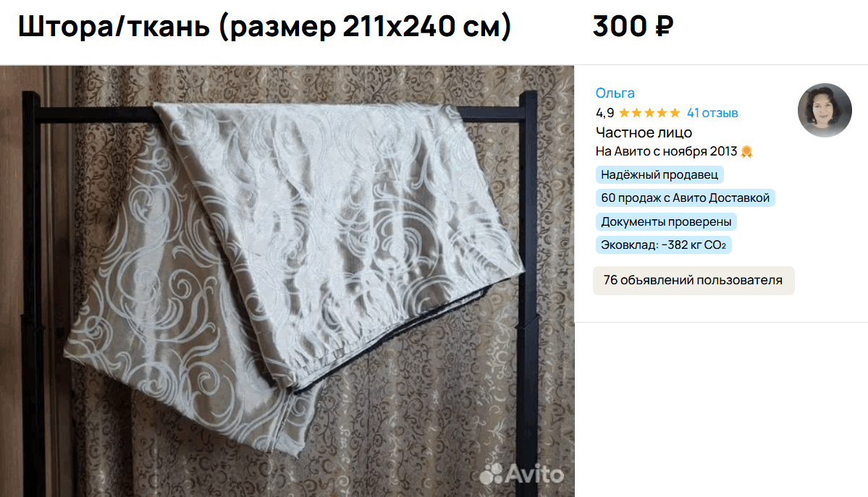868x497 pixels.
Task: Open seller profile link Ольга
Action: (615, 93)
